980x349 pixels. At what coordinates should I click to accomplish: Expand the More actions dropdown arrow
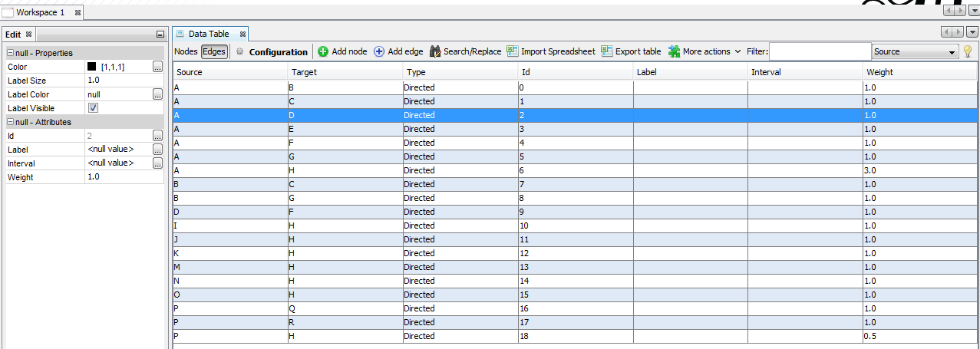pos(737,52)
